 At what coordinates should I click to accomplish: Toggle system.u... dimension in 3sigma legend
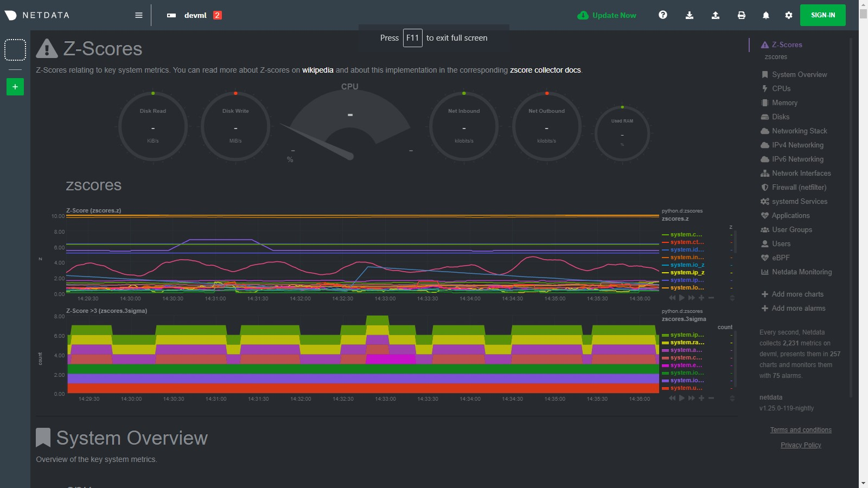687,388
